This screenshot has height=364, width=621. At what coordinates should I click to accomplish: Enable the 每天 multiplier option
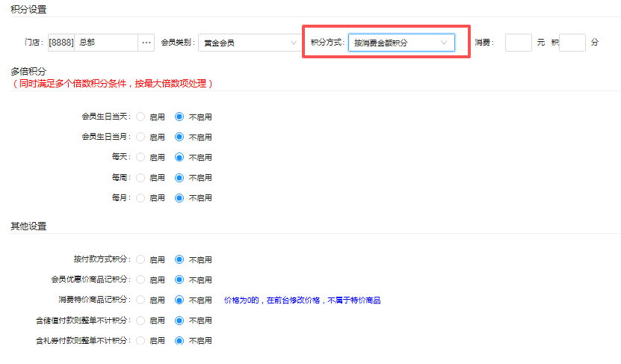140,157
